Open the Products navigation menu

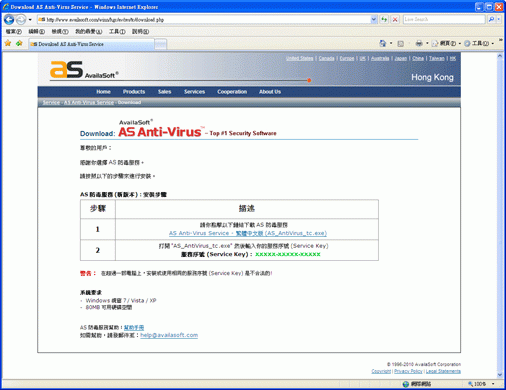click(134, 92)
